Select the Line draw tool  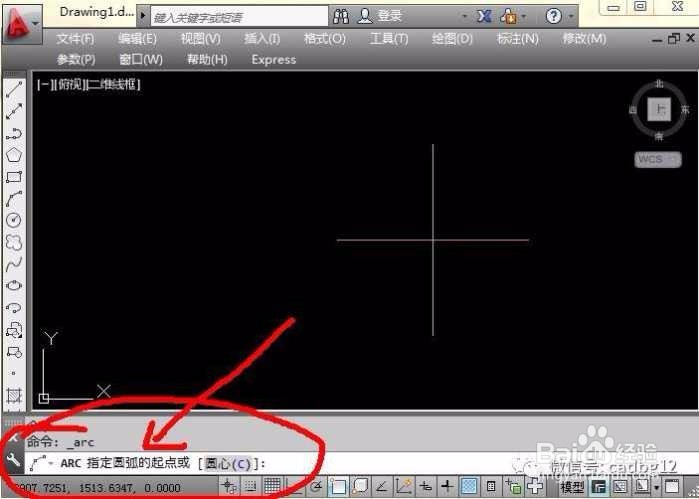[13, 89]
